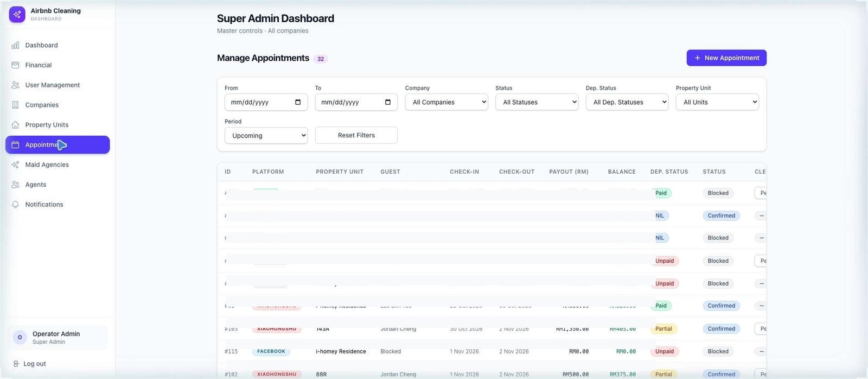Viewport: 868px width, 379px height.
Task: Go to User Management people icon
Action: point(15,85)
